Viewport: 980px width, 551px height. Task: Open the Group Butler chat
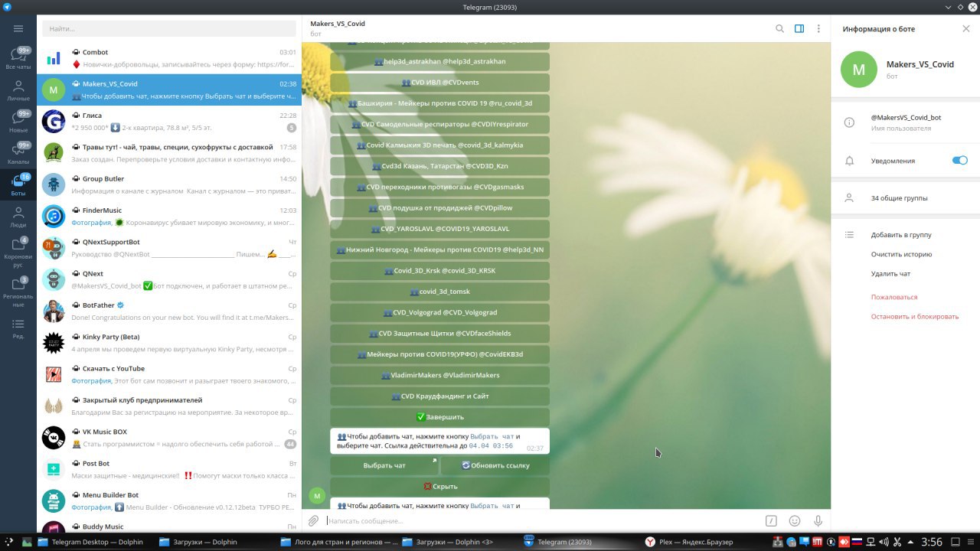(169, 184)
